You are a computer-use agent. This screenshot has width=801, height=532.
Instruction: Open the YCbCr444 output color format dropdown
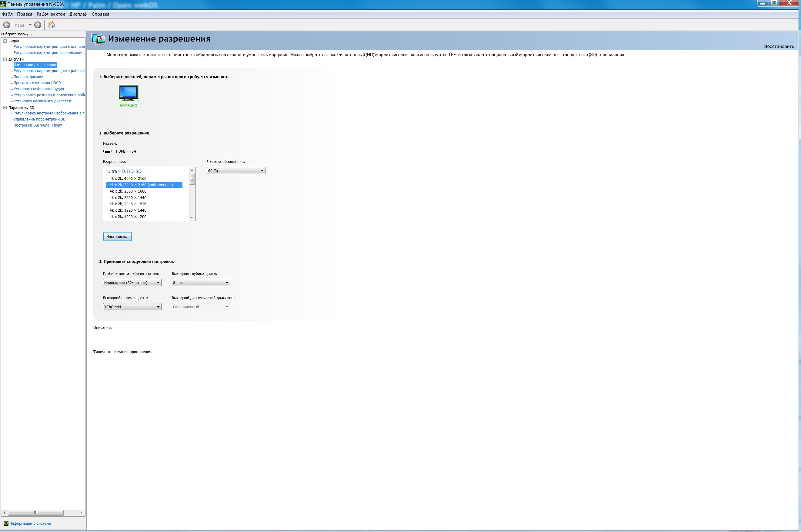coord(132,307)
